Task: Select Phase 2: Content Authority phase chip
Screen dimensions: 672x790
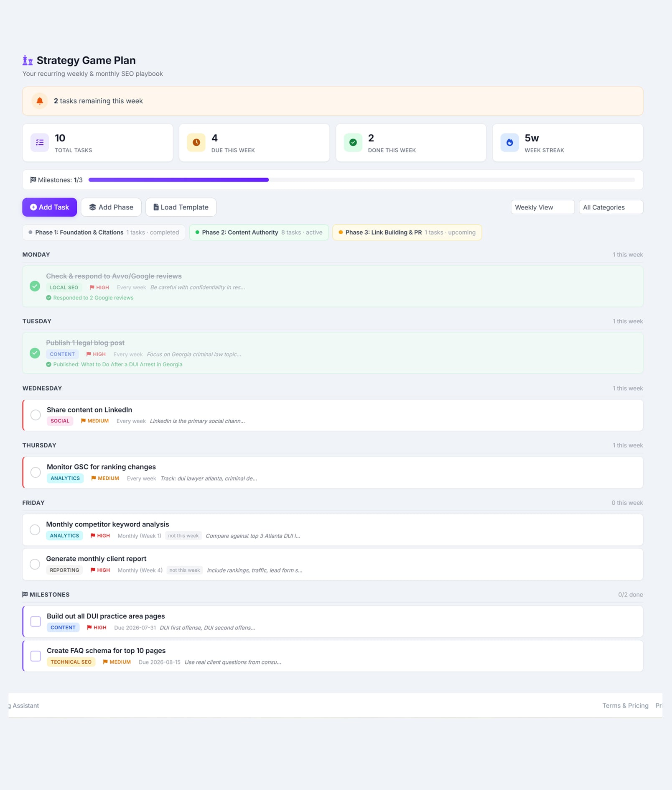Action: (259, 233)
